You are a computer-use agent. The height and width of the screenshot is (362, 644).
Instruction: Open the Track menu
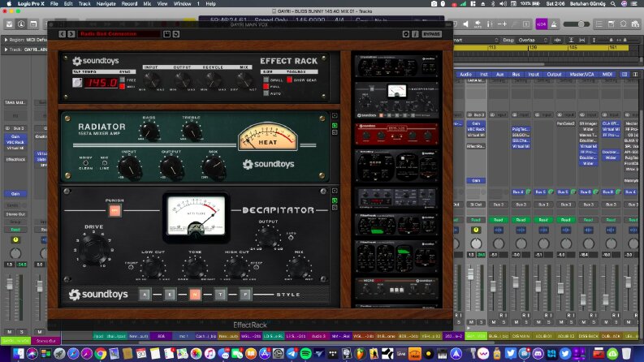[84, 4]
